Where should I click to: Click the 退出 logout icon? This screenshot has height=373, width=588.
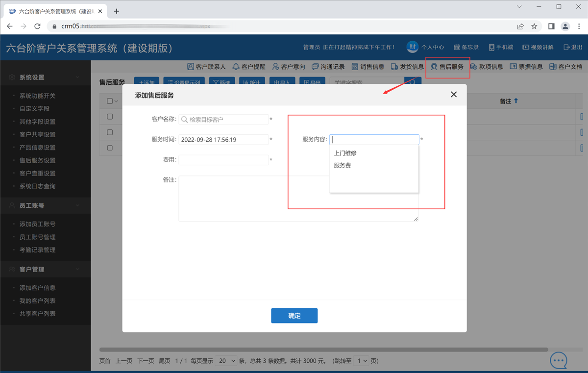566,47
